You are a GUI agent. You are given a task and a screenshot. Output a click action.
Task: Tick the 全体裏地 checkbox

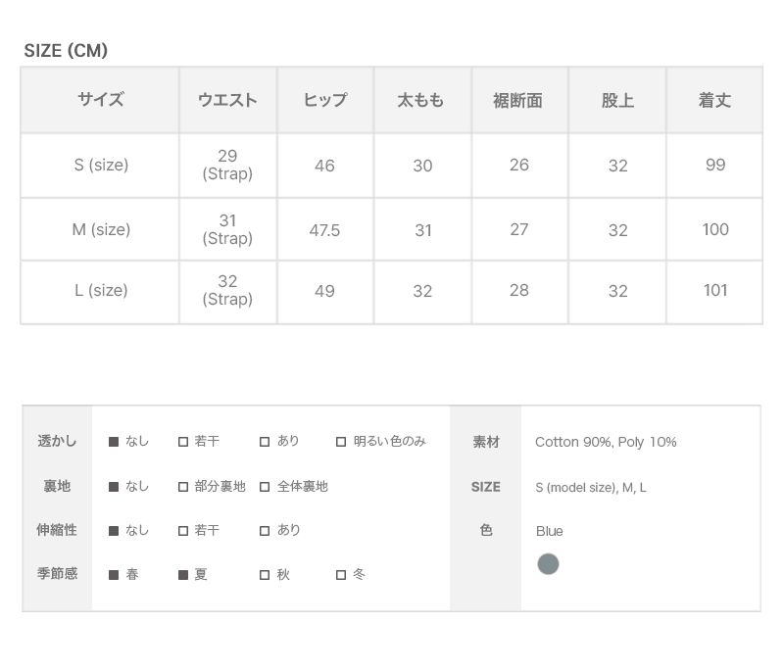[x=265, y=487]
